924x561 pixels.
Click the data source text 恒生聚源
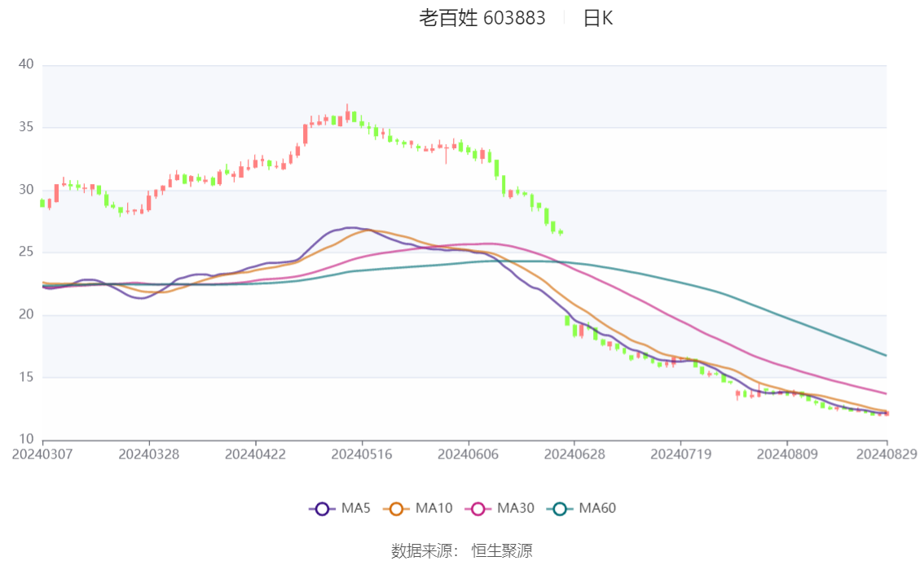(x=502, y=551)
